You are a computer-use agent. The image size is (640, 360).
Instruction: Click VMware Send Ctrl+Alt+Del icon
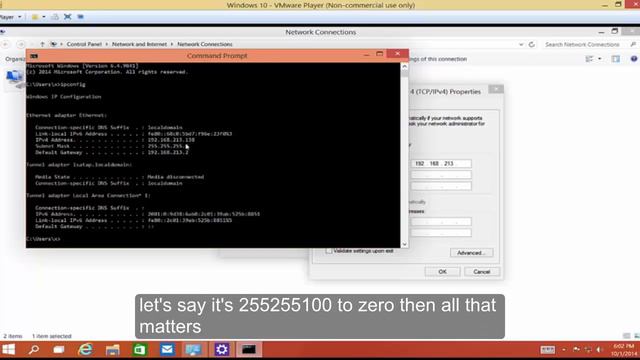coord(55,17)
